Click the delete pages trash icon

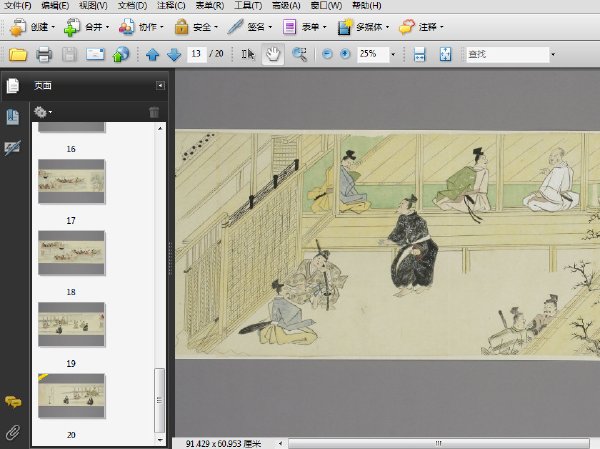[x=154, y=112]
